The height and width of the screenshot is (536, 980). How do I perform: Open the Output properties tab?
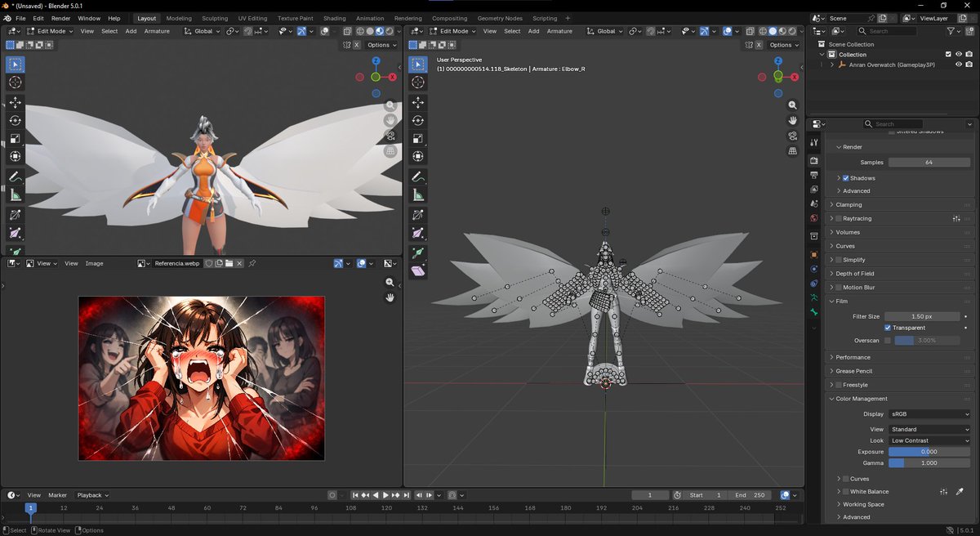[x=813, y=175]
